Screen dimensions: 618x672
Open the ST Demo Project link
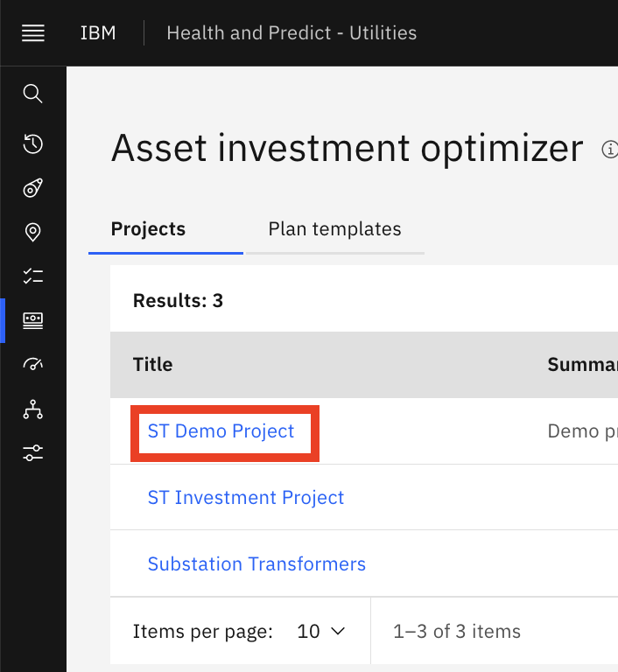click(221, 431)
